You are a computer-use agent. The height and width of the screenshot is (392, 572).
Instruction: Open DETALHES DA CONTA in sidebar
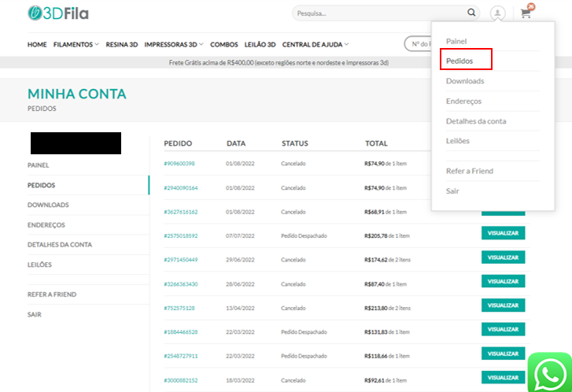(60, 245)
